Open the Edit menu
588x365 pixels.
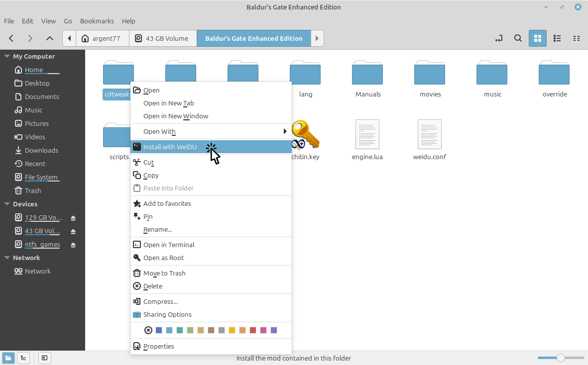[27, 21]
